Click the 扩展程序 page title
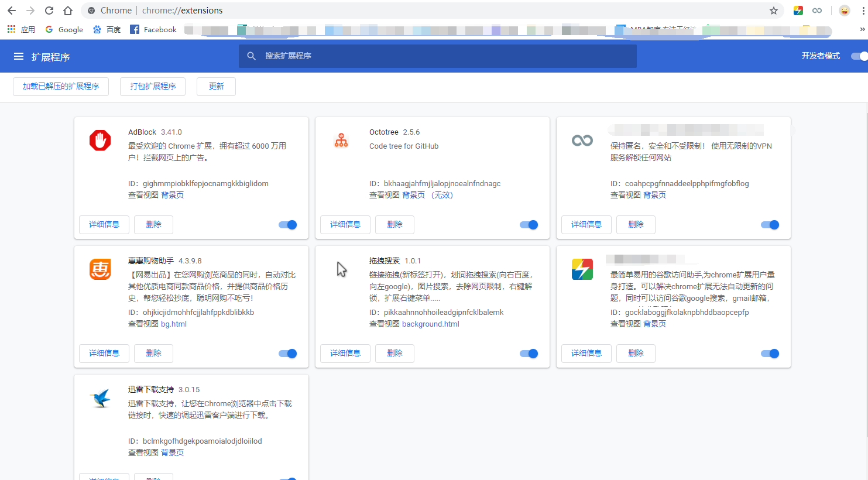The image size is (868, 480). (x=50, y=57)
